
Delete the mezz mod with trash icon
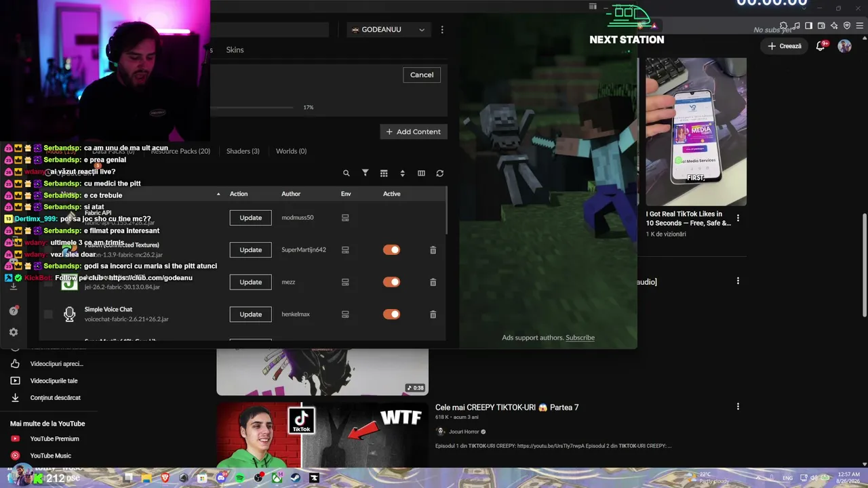point(433,282)
